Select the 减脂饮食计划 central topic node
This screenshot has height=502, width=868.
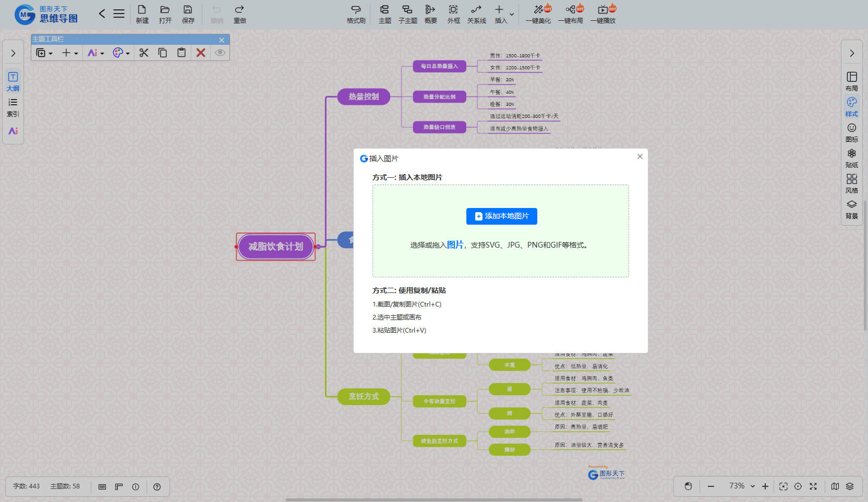click(275, 247)
